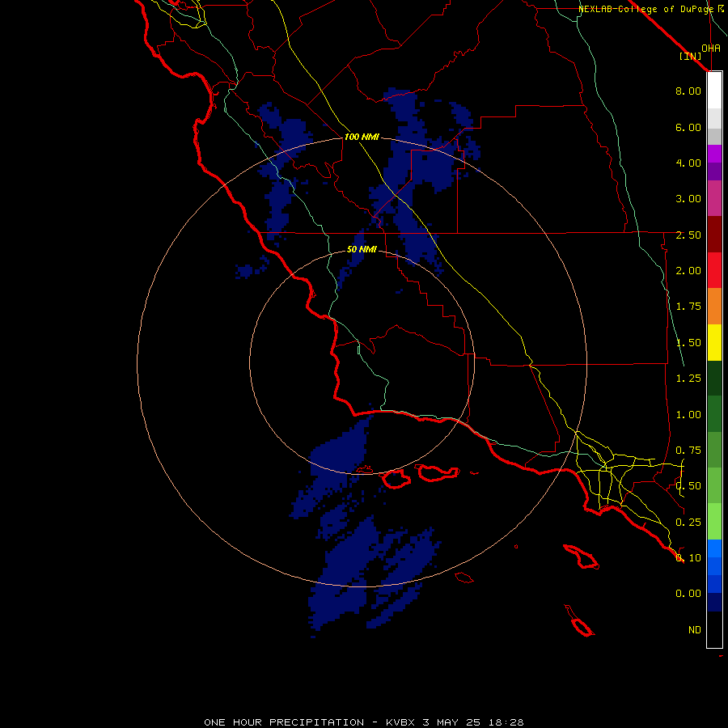
Task: Click the light blue swatch beside 0.10
Action: 714,548
